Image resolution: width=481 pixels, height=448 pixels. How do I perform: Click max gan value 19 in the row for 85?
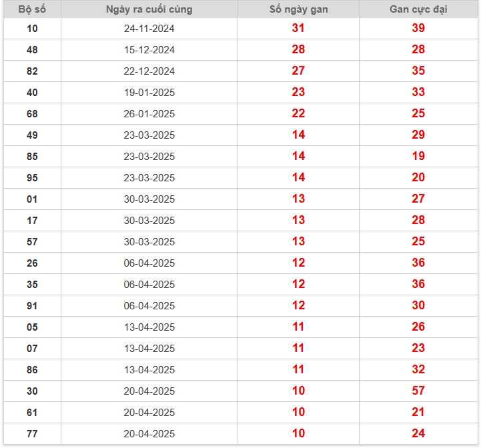418,156
